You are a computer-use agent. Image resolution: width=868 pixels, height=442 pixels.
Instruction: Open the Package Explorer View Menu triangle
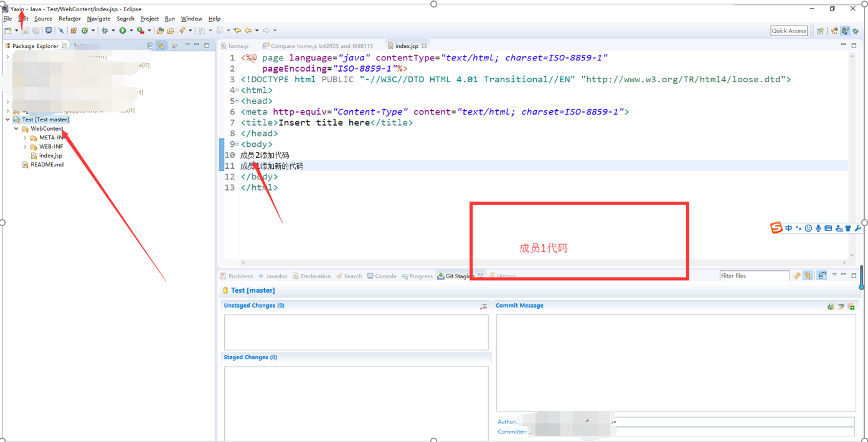[187, 45]
